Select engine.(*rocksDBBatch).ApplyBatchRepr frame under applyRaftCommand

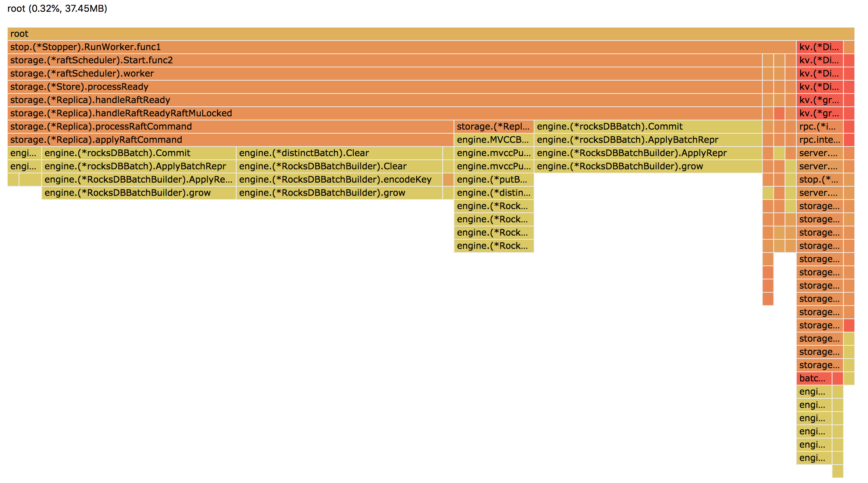tap(139, 166)
